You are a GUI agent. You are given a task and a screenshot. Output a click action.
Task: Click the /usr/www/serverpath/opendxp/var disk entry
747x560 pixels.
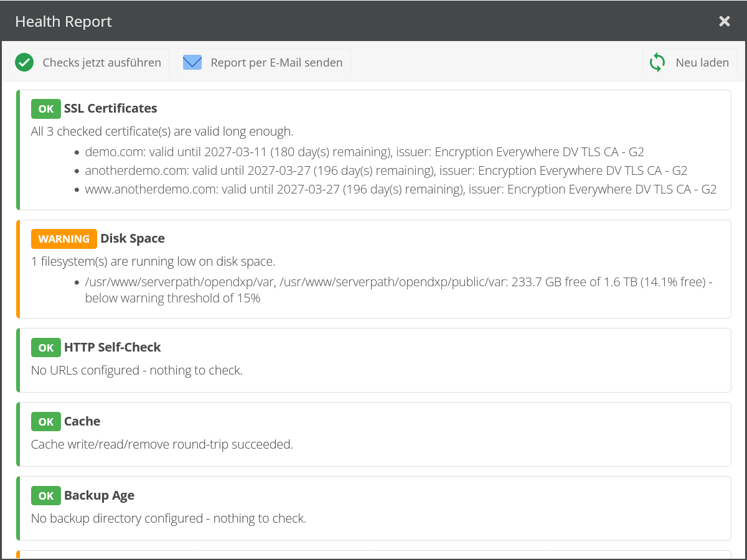pos(399,290)
